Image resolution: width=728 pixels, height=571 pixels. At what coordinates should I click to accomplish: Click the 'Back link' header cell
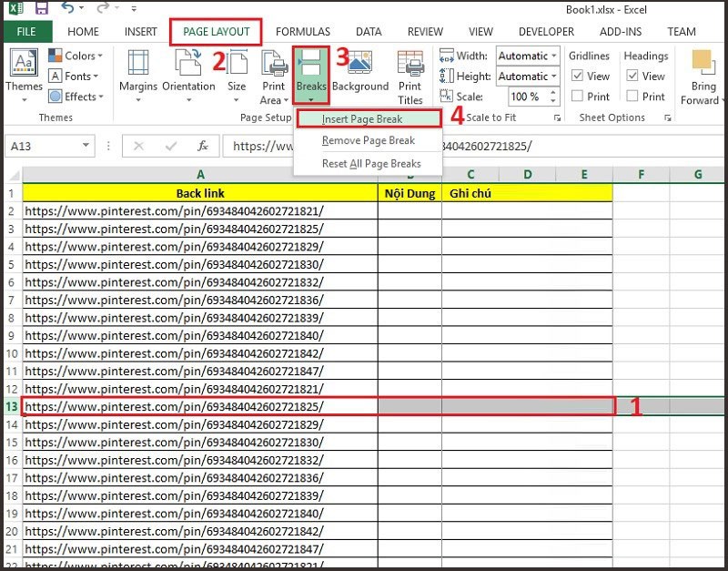(200, 193)
